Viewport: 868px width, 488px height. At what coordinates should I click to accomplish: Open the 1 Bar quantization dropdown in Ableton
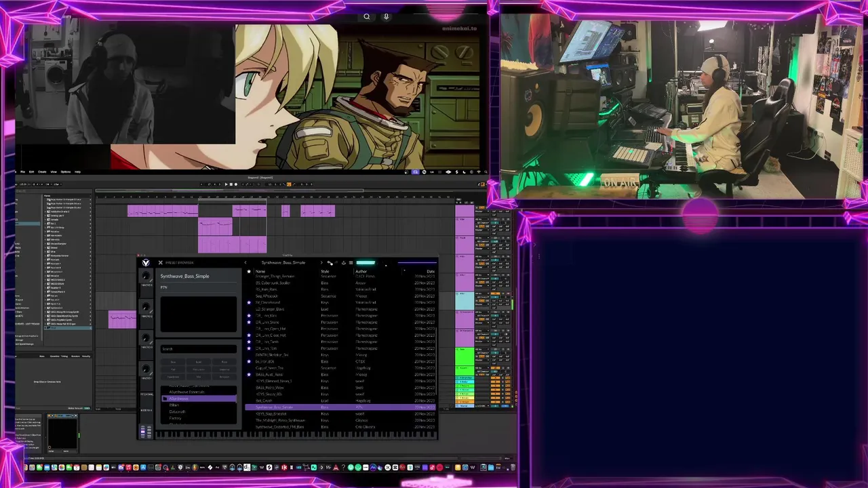pos(58,184)
